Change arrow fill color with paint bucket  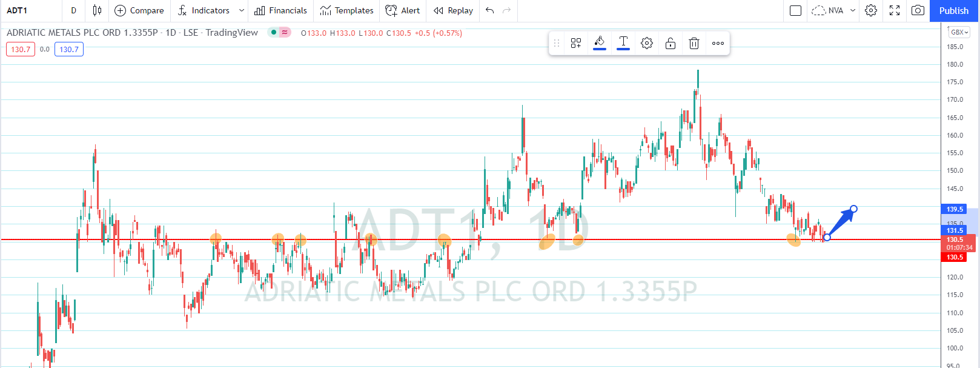tap(600, 43)
